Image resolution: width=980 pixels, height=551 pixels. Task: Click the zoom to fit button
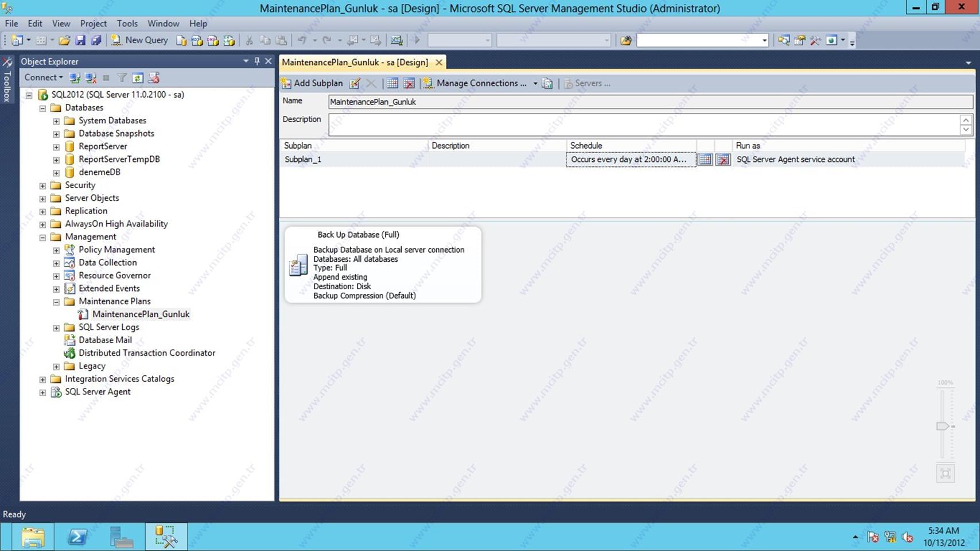tap(945, 474)
